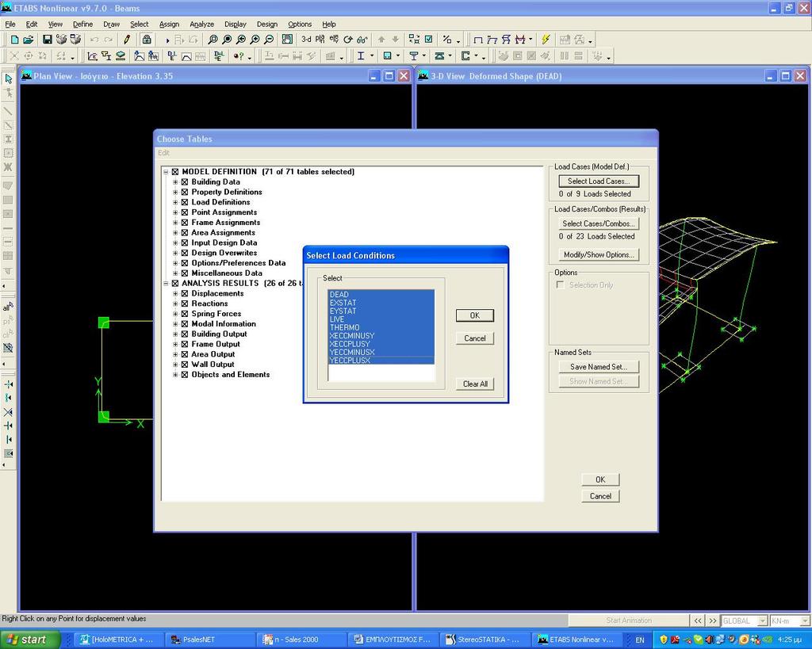Image resolution: width=812 pixels, height=649 pixels.
Task: Open the KN-m units dropdown
Action: point(804,620)
